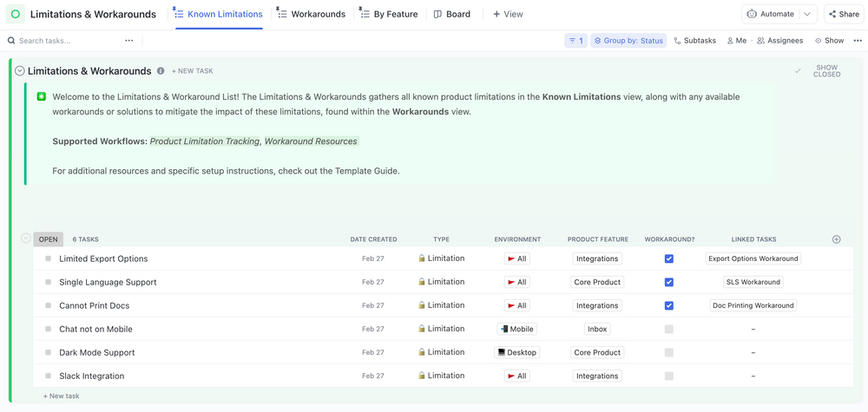This screenshot has height=412, width=868.
Task: Focus the Search tasks input field
Action: [x=69, y=41]
